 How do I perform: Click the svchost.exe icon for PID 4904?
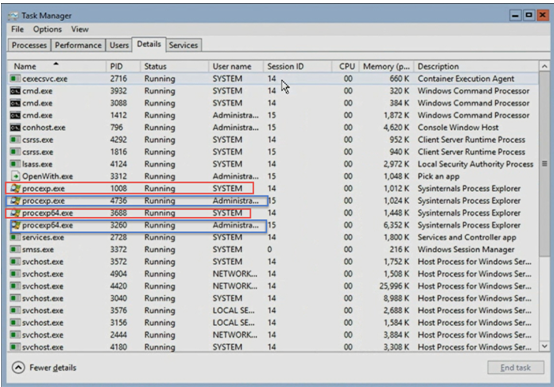click(x=15, y=274)
